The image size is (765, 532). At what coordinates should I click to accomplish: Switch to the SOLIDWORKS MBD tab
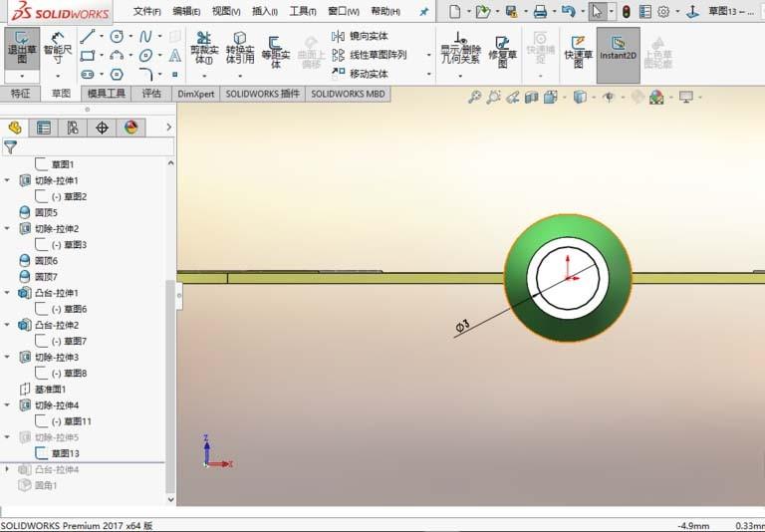click(x=348, y=94)
